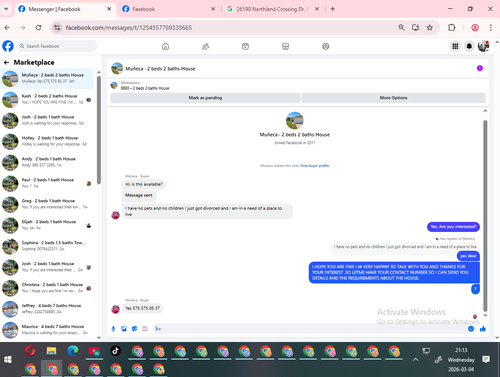Viewport: 500px width, 377px height.
Task: Click the address bar URL
Action: 128,28
